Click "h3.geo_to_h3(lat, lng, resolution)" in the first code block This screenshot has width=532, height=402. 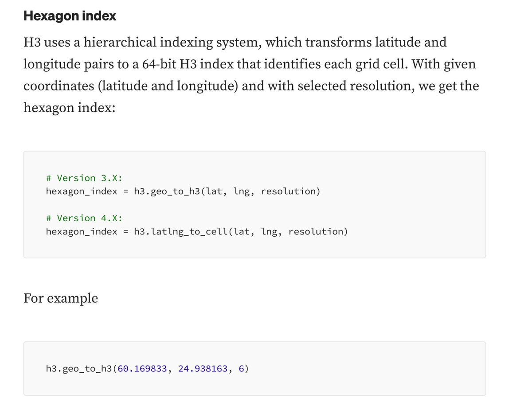click(x=227, y=191)
